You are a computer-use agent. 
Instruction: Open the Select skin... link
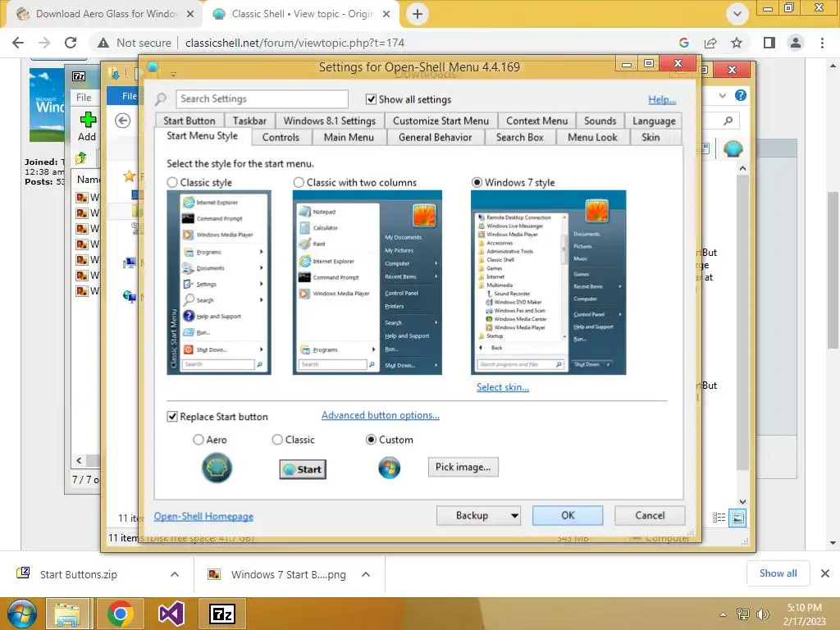503,387
